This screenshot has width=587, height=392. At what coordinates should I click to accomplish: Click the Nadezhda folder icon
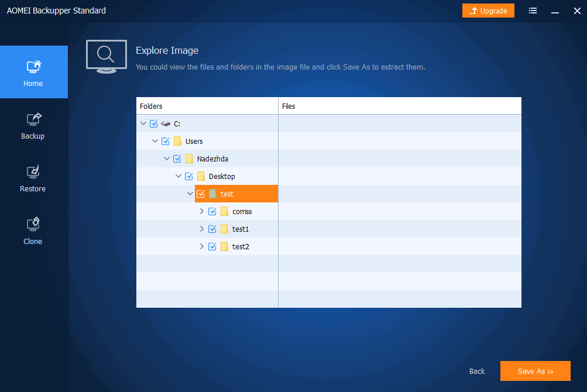point(189,159)
